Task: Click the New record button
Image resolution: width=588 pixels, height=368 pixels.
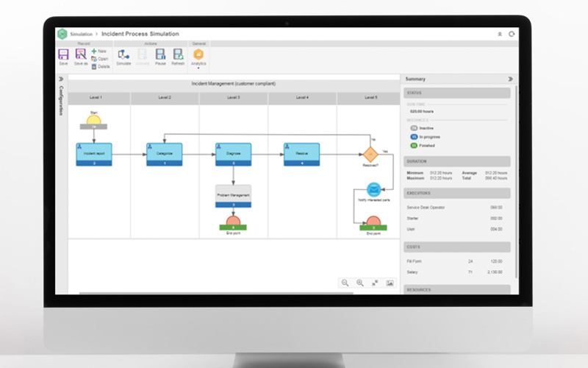Action: [x=99, y=52]
